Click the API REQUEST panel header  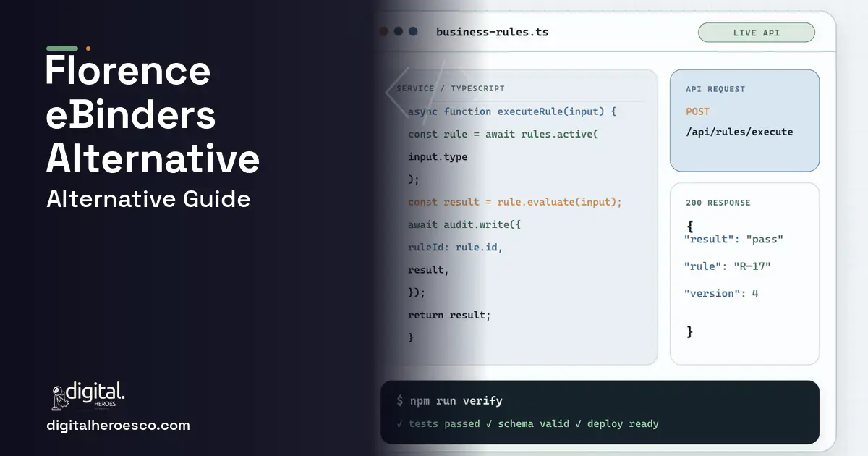(x=715, y=89)
